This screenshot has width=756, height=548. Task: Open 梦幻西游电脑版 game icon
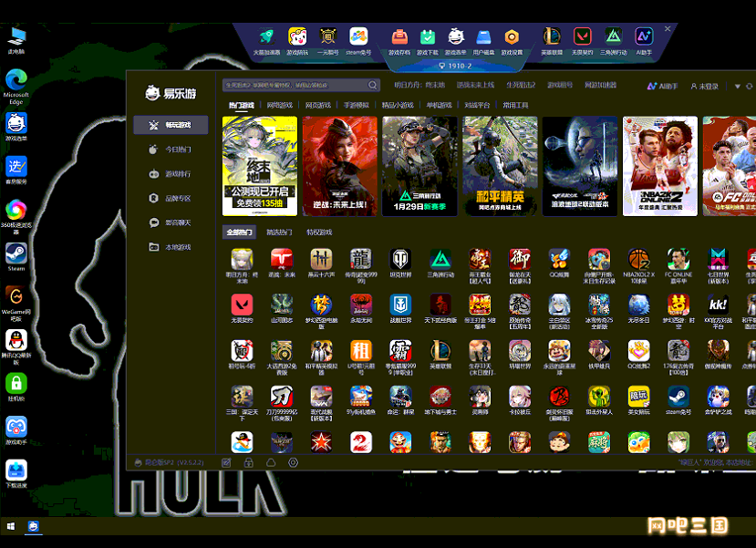tap(321, 305)
